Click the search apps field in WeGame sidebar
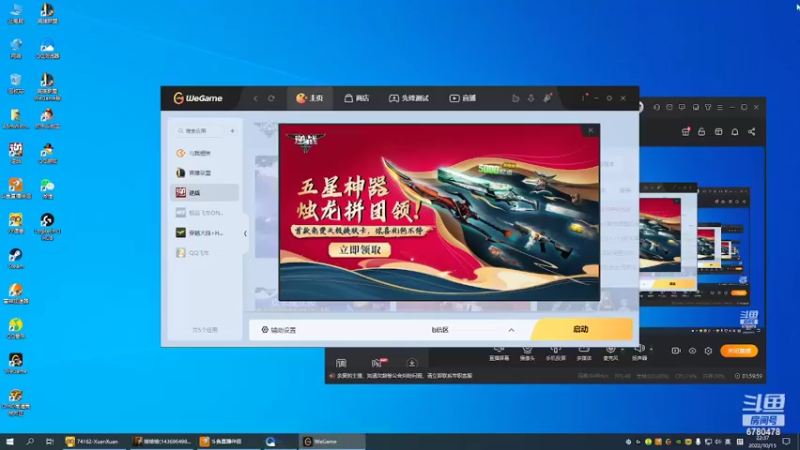The height and width of the screenshot is (450, 800). [199, 131]
